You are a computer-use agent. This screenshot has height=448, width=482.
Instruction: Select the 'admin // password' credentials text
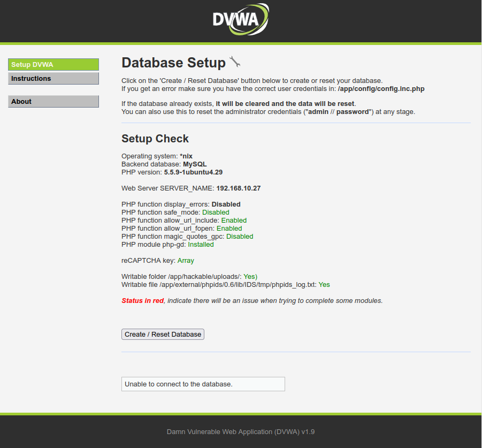click(x=339, y=112)
